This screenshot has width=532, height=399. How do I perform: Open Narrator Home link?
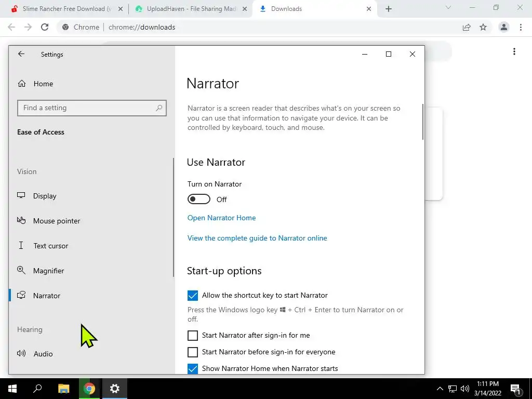coord(221,218)
